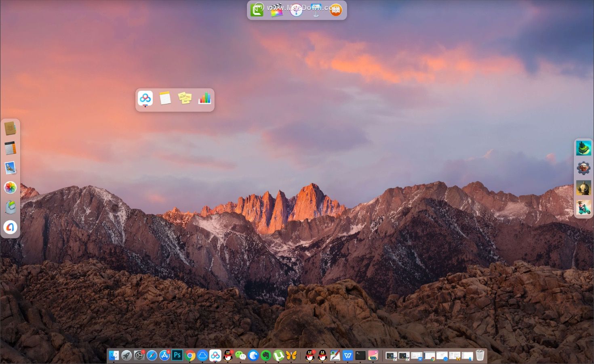Open System Preferences from the dock

click(x=139, y=355)
